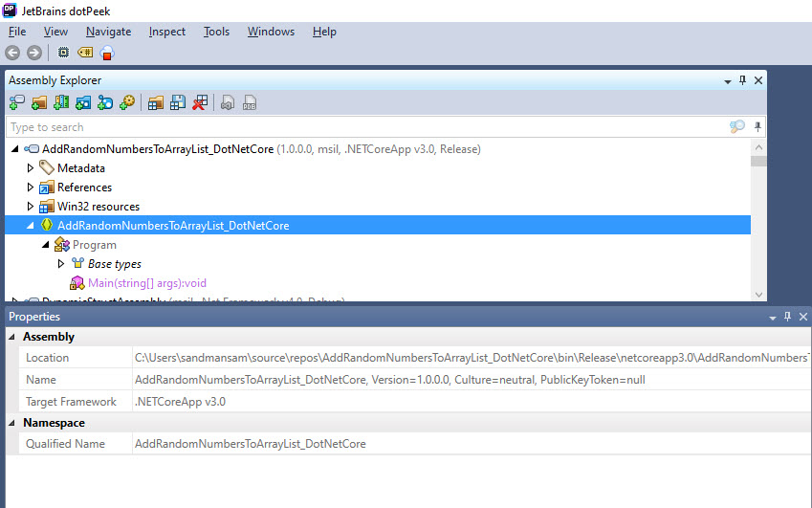Select the Main(string[] args):void method

click(146, 283)
